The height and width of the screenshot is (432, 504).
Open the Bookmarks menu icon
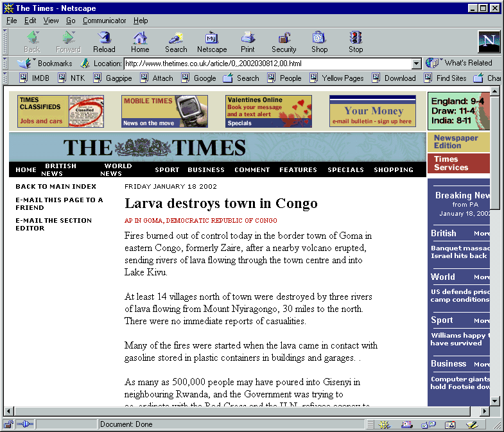click(x=25, y=63)
